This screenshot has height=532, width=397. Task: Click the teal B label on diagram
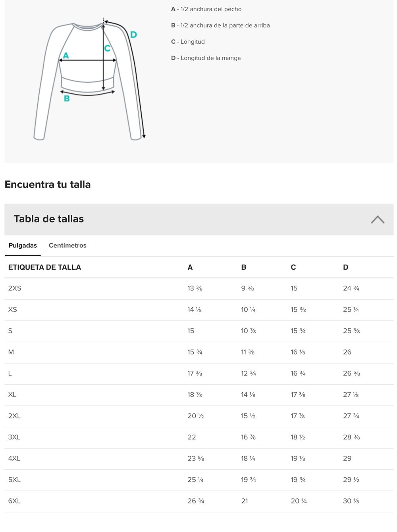coord(67,98)
